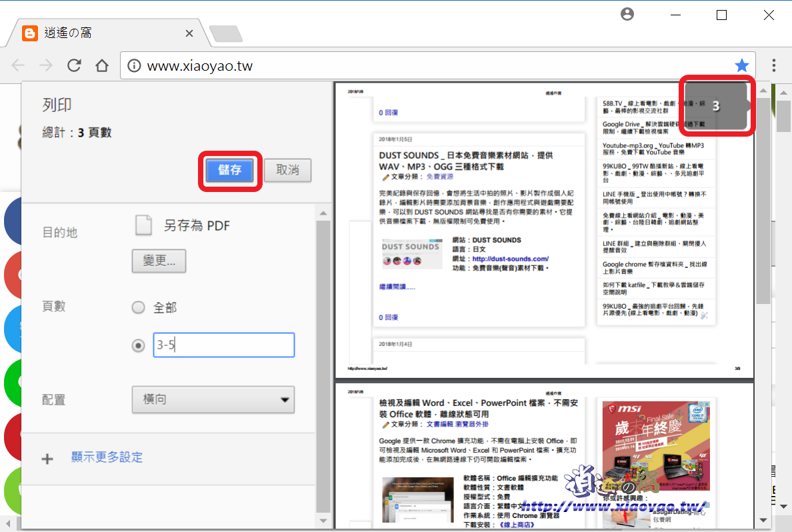Select the custom page range radio button
The height and width of the screenshot is (532, 792).
[x=138, y=345]
